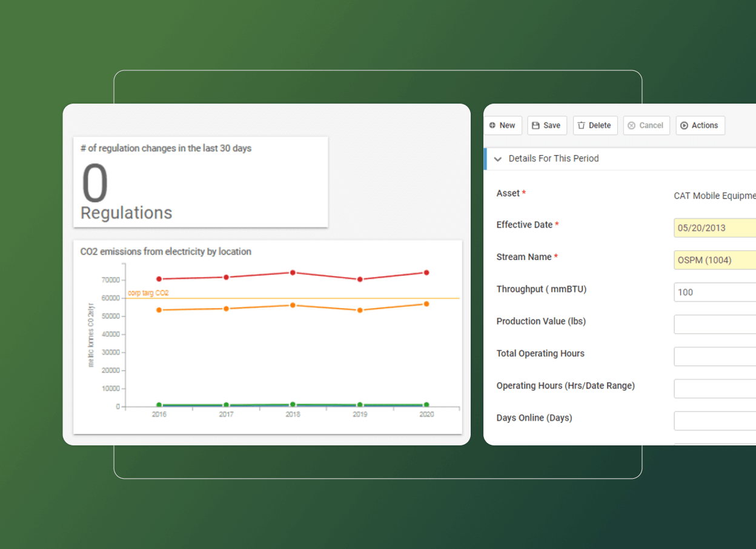Screen dimensions: 756x549
Task: Click the Save button
Action: point(547,125)
